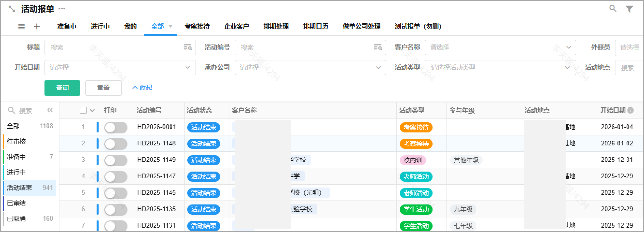Toggle print switch for HD2026-0001
This screenshot has width=644, height=232.
tap(116, 127)
